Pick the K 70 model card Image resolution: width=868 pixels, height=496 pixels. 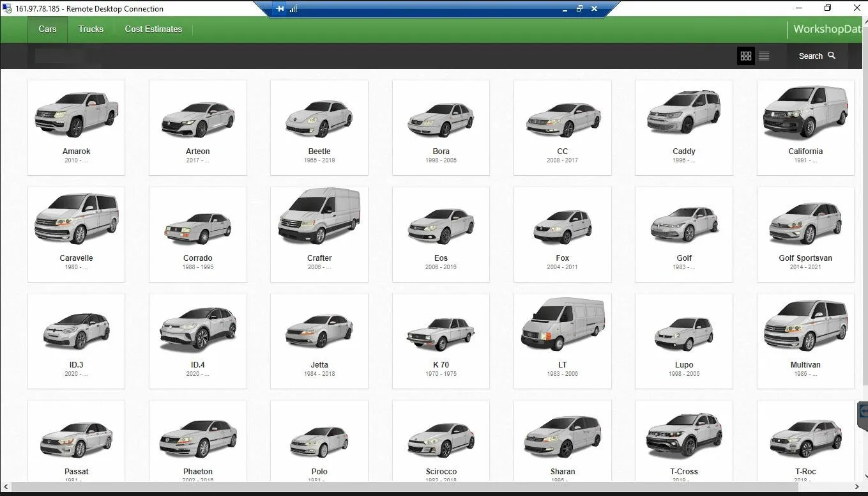(441, 341)
